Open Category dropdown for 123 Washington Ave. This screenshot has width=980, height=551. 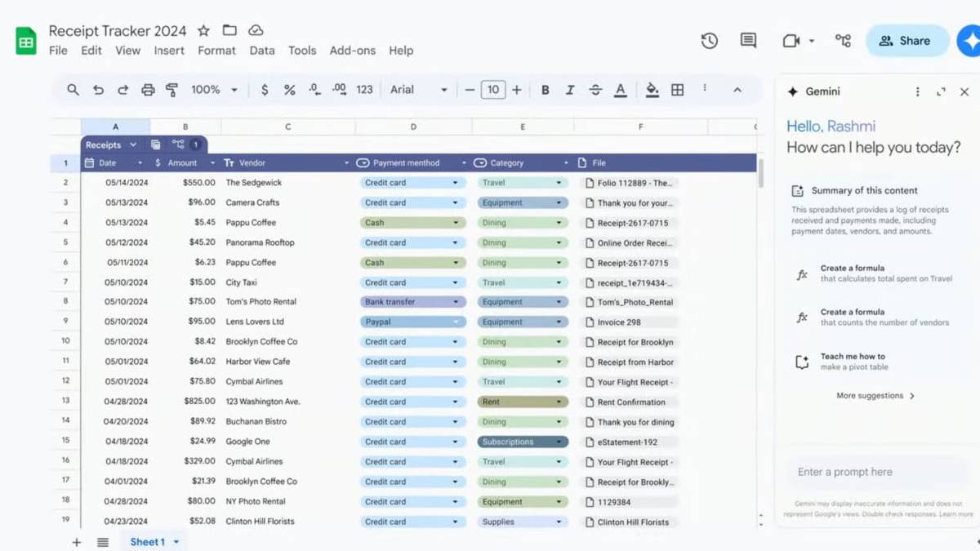[x=559, y=402]
